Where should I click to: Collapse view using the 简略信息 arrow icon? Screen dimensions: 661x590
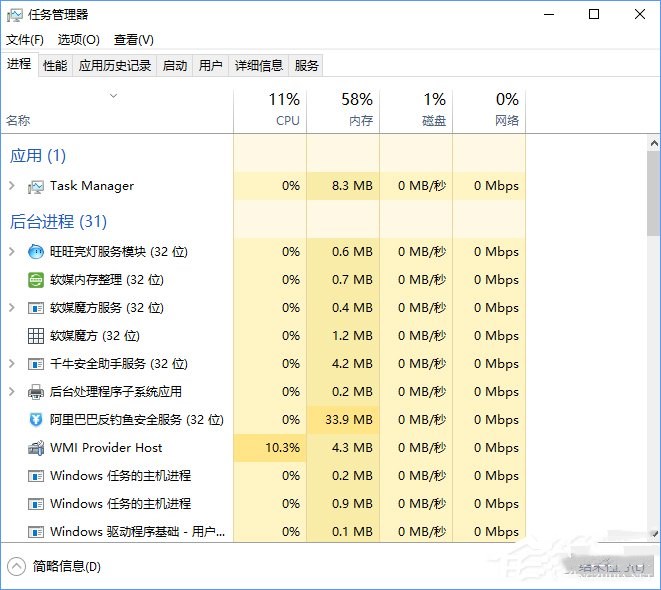[x=16, y=566]
